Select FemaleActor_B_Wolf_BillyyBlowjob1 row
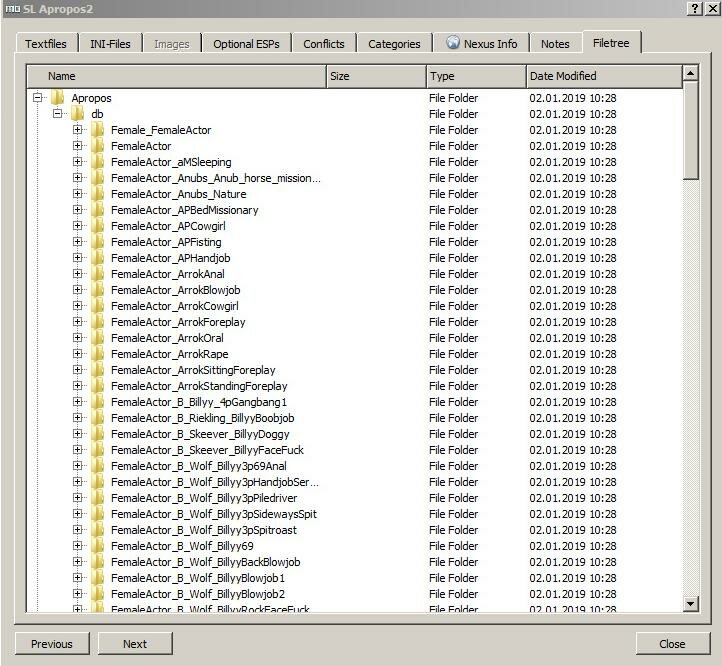This screenshot has height=666, width=722. (x=355, y=578)
